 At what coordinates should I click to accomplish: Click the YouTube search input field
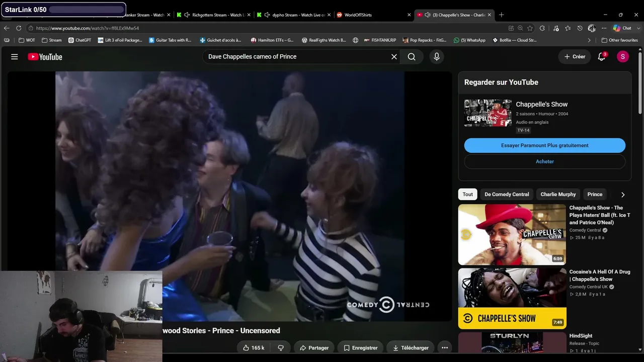coord(297,57)
